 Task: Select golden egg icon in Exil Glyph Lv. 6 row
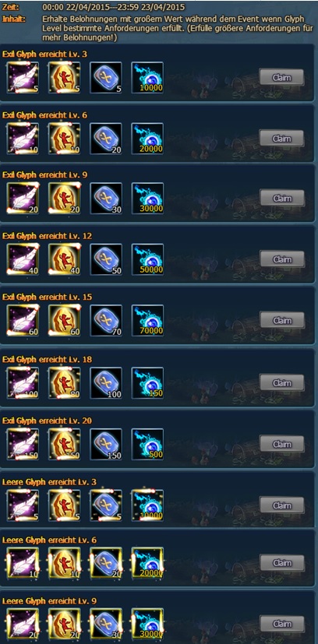pyautogui.click(x=65, y=139)
